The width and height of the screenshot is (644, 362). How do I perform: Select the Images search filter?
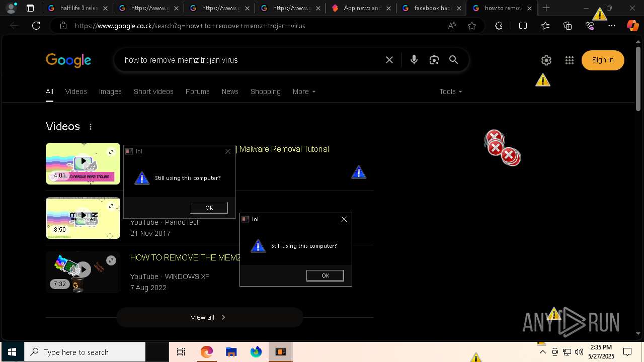(110, 92)
